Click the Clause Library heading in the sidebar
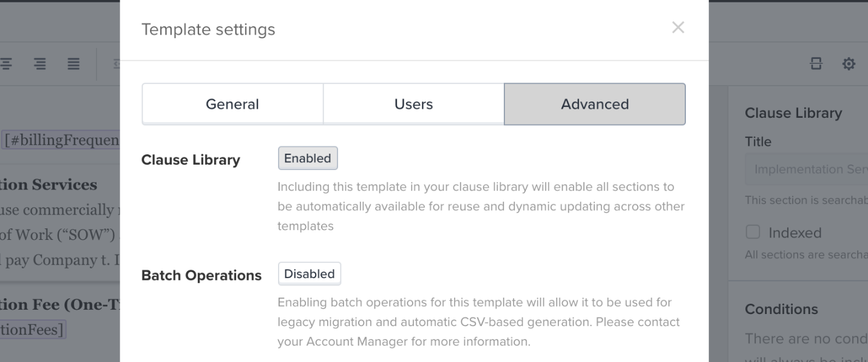Viewport: 868px width, 362px height. (x=793, y=113)
